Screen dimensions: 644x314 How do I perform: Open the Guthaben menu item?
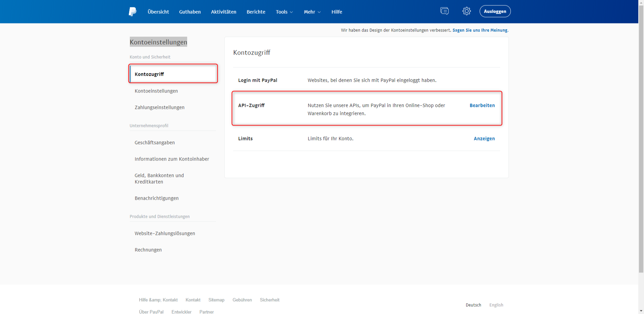pyautogui.click(x=190, y=12)
